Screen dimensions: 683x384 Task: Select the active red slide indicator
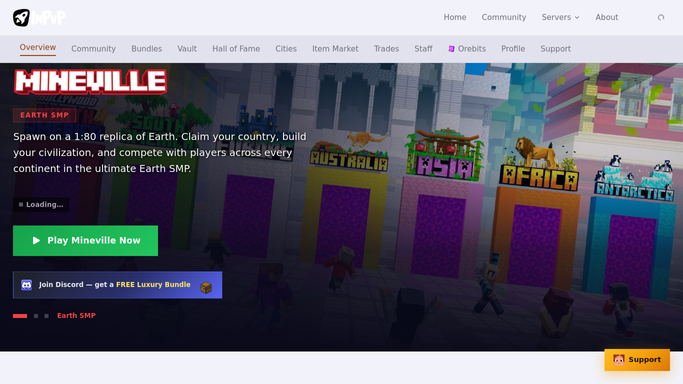(x=20, y=316)
